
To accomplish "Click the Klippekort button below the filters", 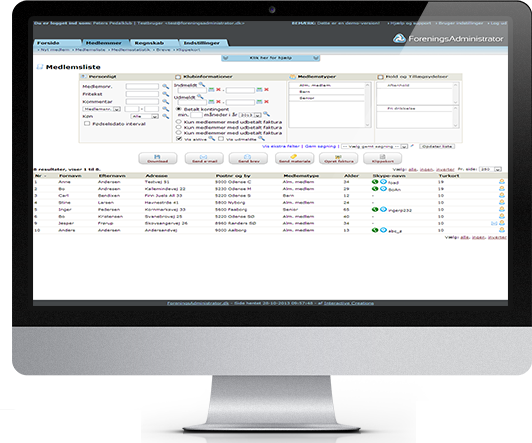I will pyautogui.click(x=382, y=158).
